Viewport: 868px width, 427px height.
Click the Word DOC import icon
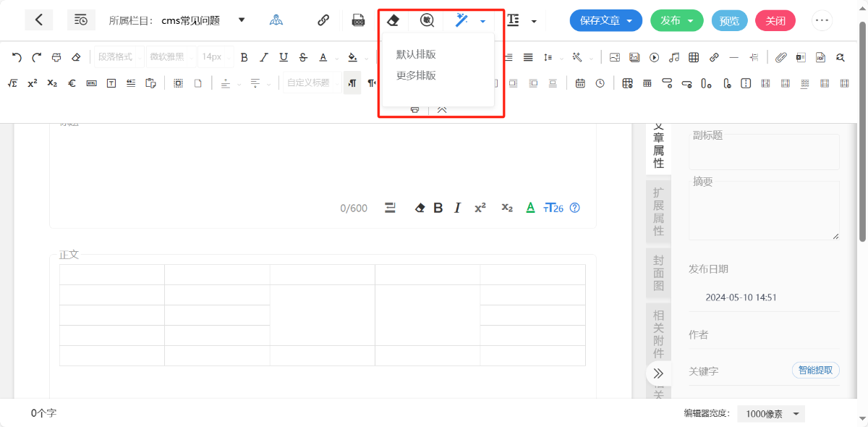click(358, 20)
